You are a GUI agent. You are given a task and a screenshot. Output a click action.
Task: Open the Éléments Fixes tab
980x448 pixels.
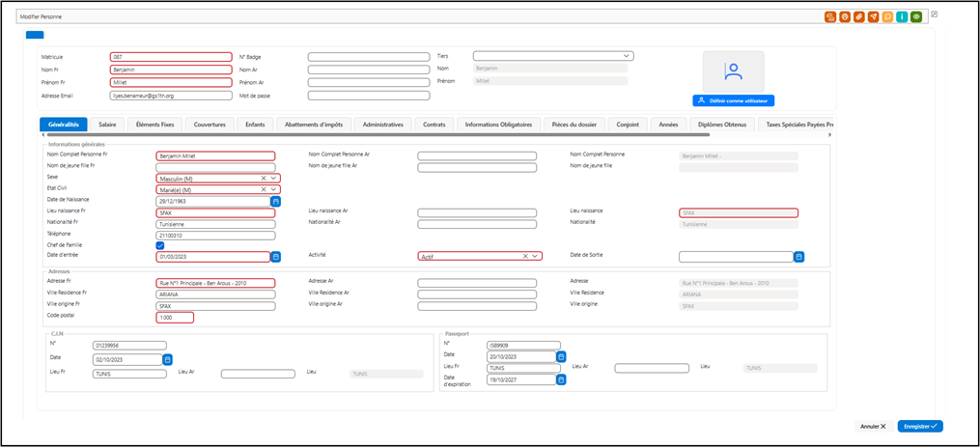coord(155,125)
